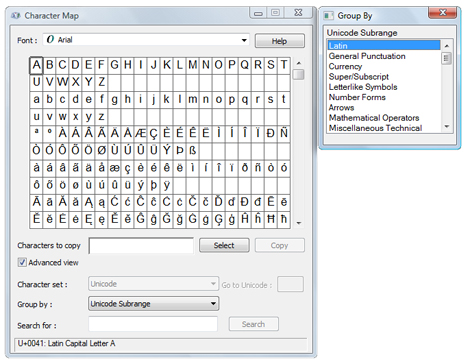The width and height of the screenshot is (470, 364).
Task: Click the Arial font italic O icon
Action: pos(50,39)
